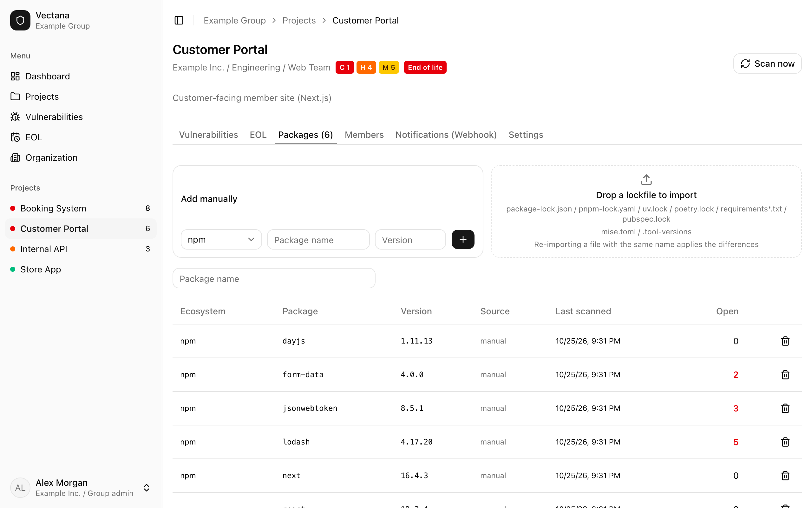
Task: Select the Packages (6) tab
Action: tap(305, 135)
